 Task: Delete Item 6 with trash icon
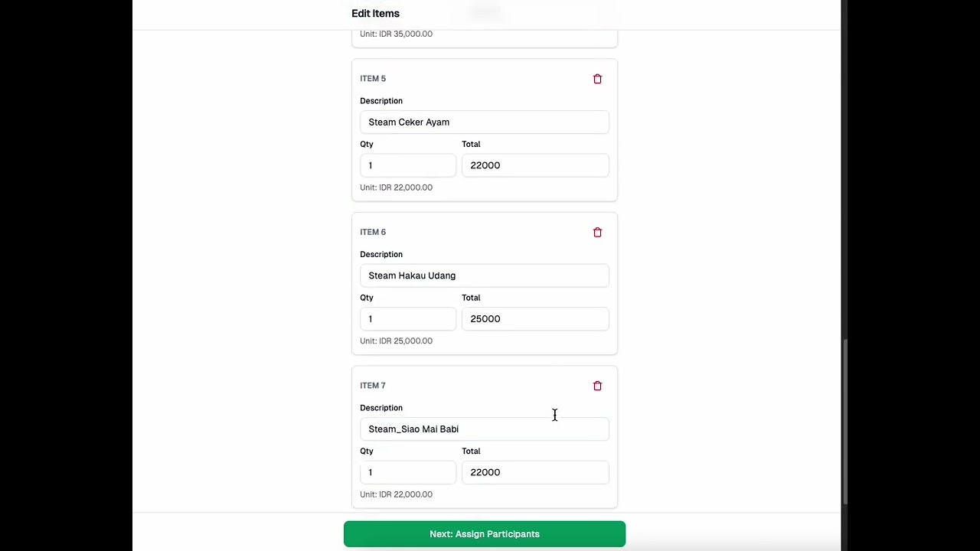point(597,233)
